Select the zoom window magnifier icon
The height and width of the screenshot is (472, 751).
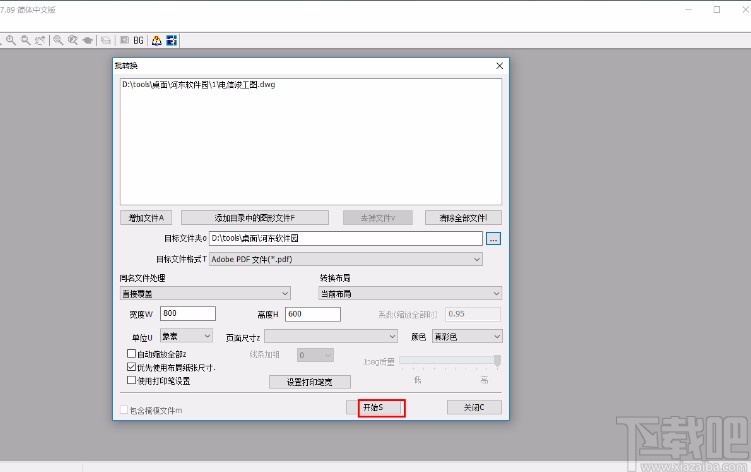pyautogui.click(x=26, y=40)
